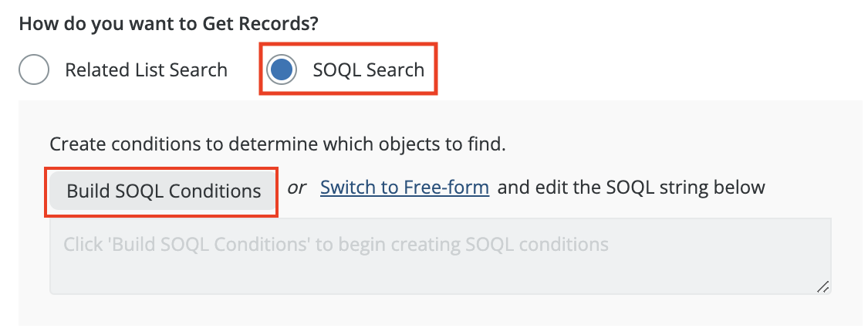Click the empty circle of the unselected radio

34,70
